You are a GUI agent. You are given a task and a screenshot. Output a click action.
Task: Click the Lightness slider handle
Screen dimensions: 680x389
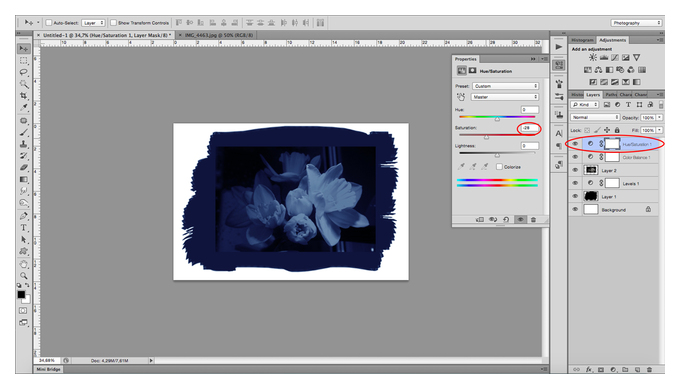497,155
